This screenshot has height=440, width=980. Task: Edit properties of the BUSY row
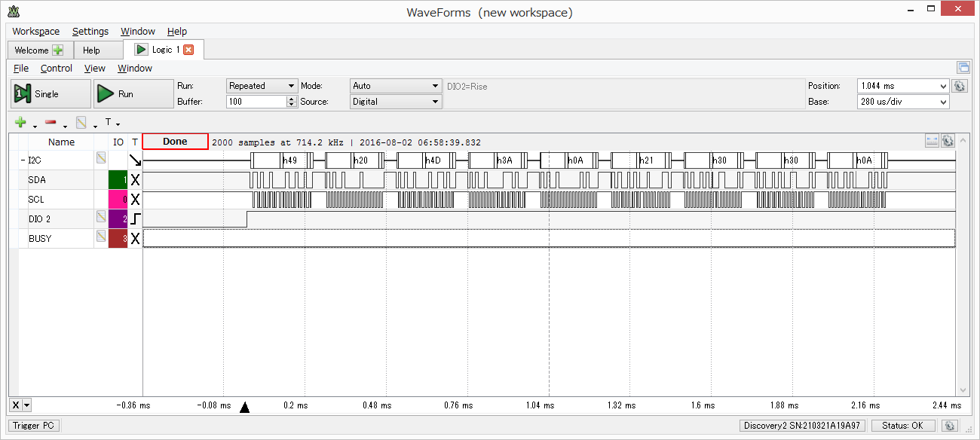(x=100, y=236)
